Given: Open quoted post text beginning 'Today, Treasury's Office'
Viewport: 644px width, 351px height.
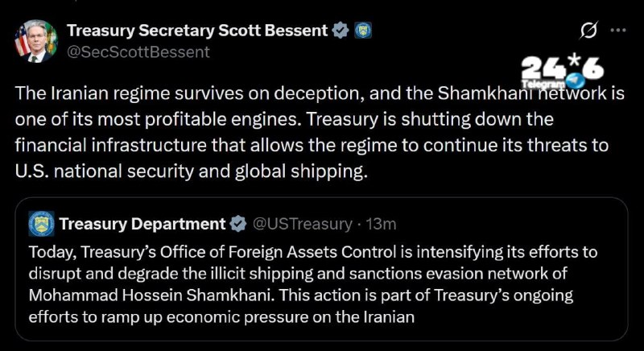Looking at the screenshot, I should click(313, 252).
